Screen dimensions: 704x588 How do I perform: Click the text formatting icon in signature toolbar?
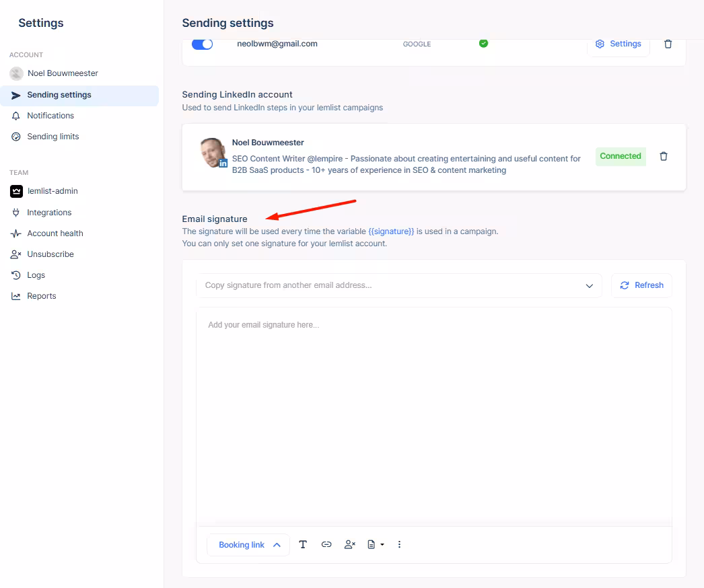tap(303, 544)
